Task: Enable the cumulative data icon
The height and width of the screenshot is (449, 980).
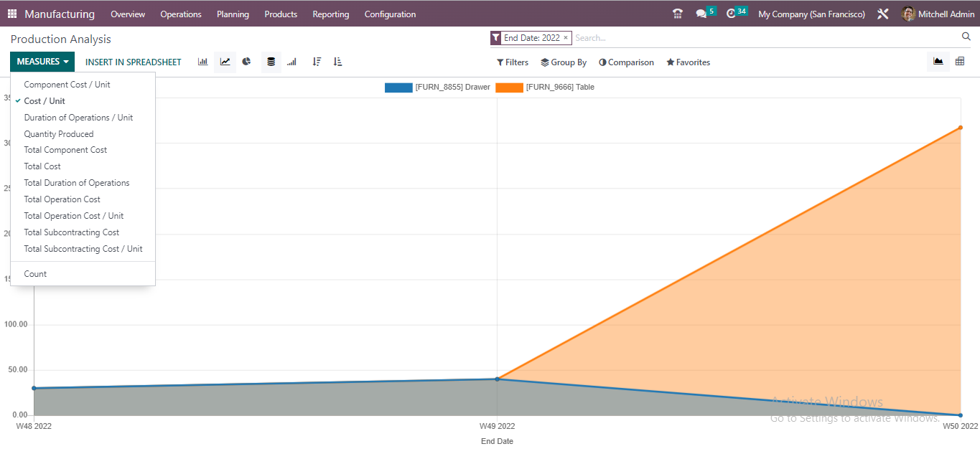Action: point(291,62)
